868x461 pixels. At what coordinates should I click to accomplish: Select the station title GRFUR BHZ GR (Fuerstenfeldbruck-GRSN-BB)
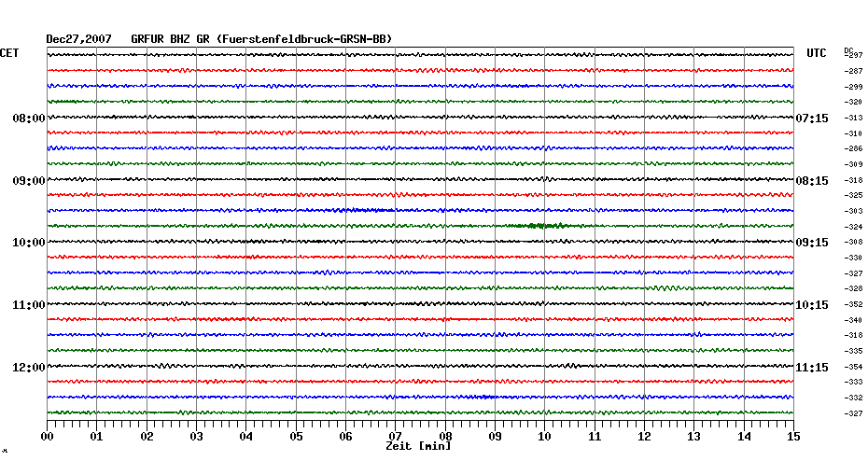(261, 39)
